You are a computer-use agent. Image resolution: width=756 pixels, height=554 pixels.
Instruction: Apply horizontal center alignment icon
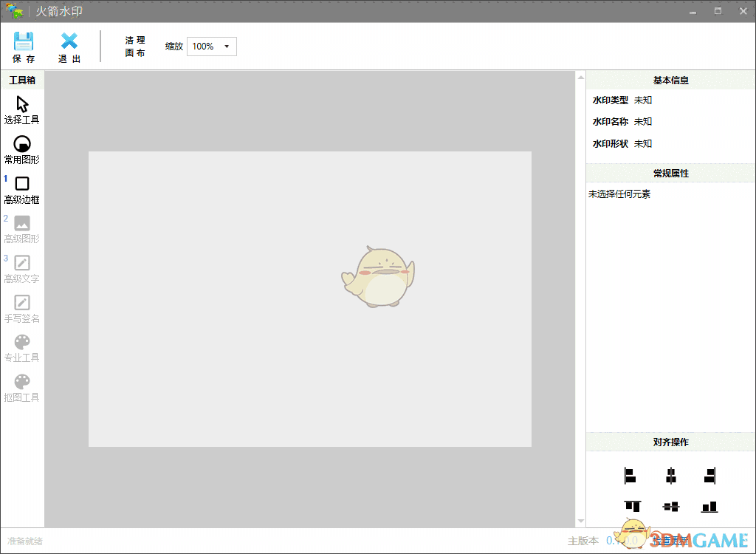pos(670,476)
